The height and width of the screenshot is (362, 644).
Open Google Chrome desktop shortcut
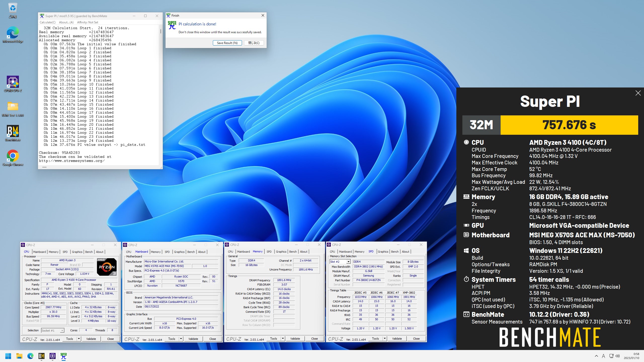13,158
